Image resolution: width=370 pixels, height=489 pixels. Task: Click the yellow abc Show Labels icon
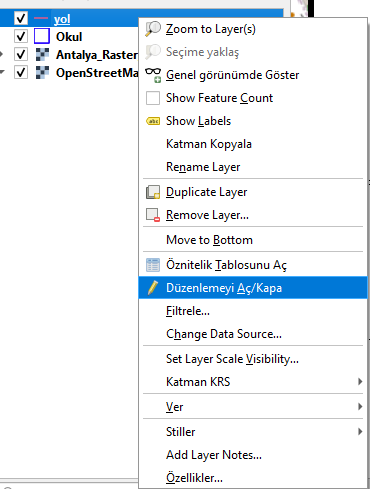(153, 121)
